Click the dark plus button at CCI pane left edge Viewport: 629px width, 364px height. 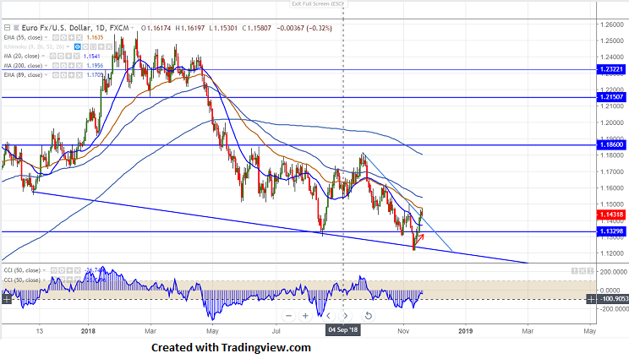(x=7, y=299)
